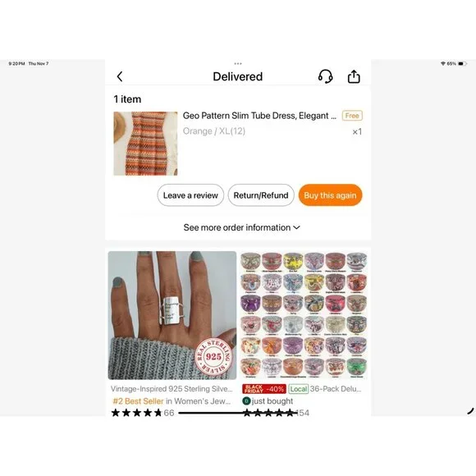The height and width of the screenshot is (476, 476).
Task: Open the sterling silver ring product image
Action: (172, 315)
